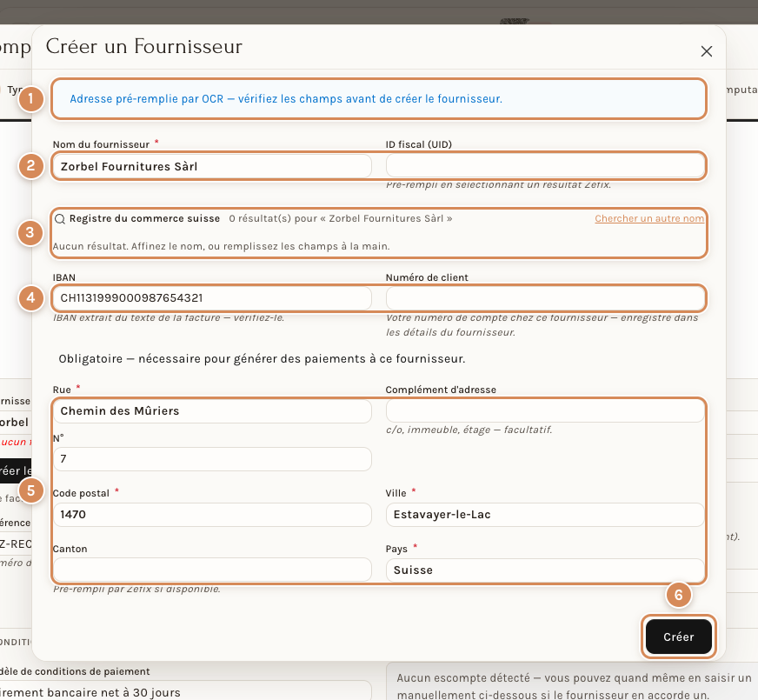
Task: Click step marker number 2 badge
Action: (31, 166)
